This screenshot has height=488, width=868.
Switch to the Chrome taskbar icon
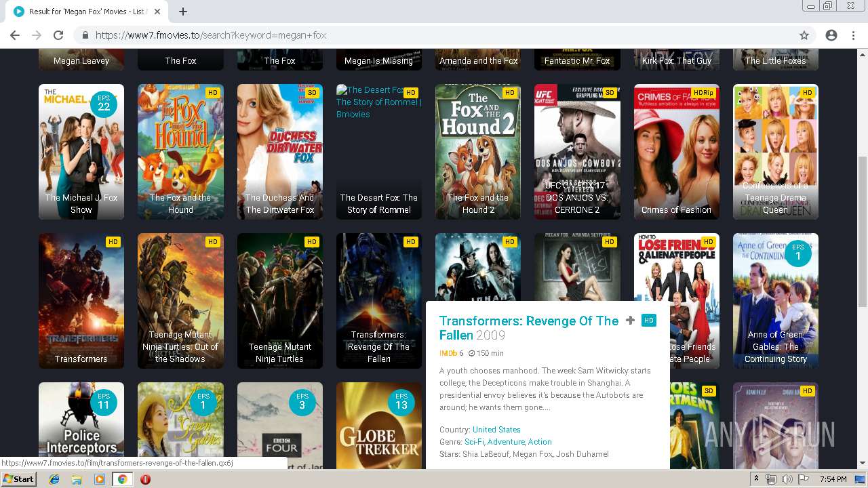(x=122, y=479)
